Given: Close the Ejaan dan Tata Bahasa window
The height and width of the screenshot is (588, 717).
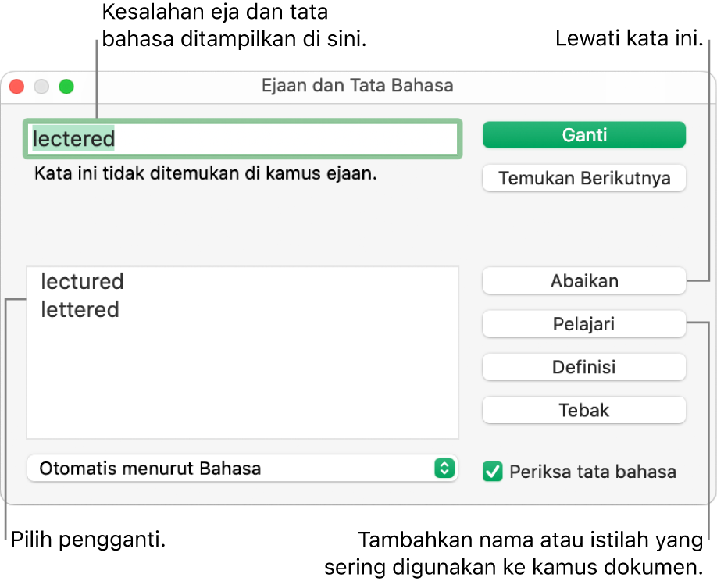Looking at the screenshot, I should [x=16, y=87].
